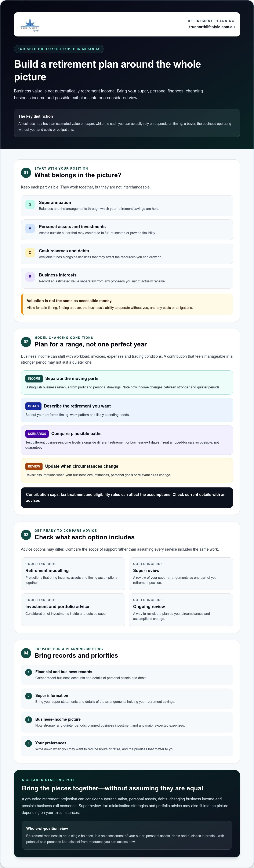The height and width of the screenshot is (868, 254).
Task: Click the Whole-of-position view panel
Action: (127, 835)
